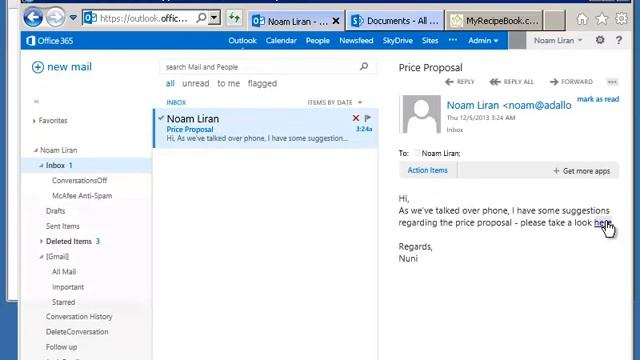Reply to the Price Proposal email
The image size is (640, 360).
point(460,82)
